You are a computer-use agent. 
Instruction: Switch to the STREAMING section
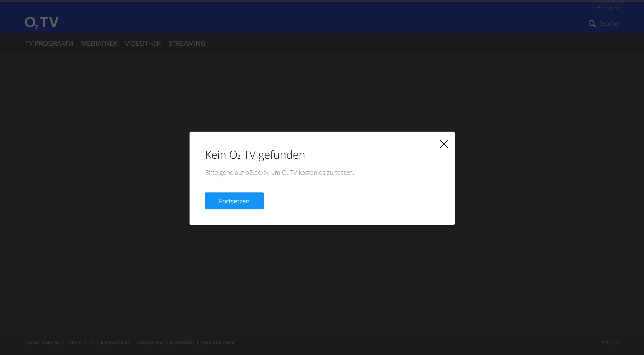tap(187, 43)
